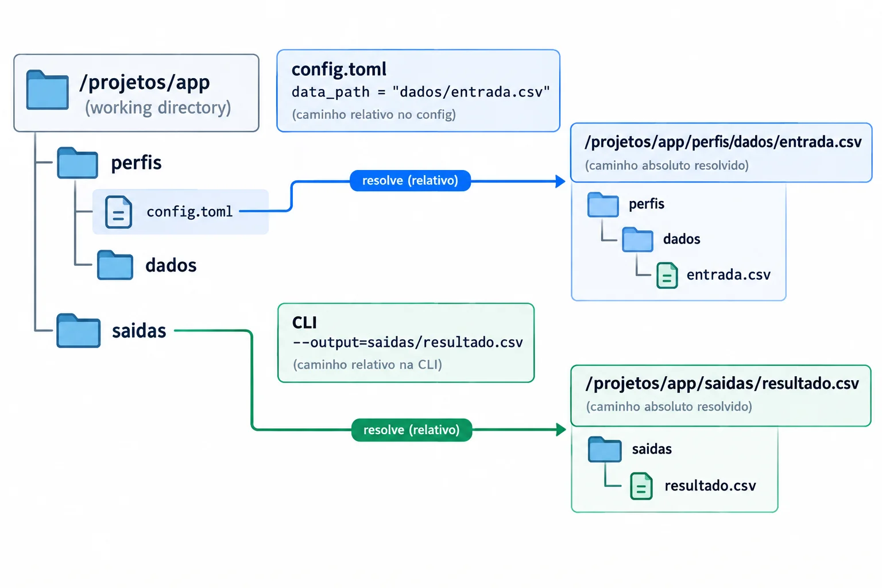Screen dimensions: 882x588
Task: Click the 'config.toml' heading in blue box
Action: (339, 69)
